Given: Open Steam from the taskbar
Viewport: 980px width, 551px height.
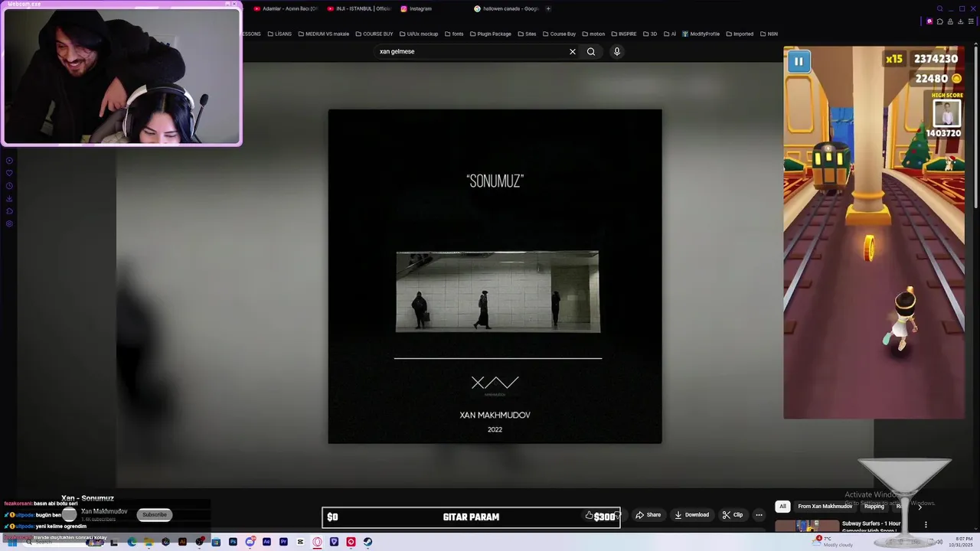Looking at the screenshot, I should coord(367,542).
